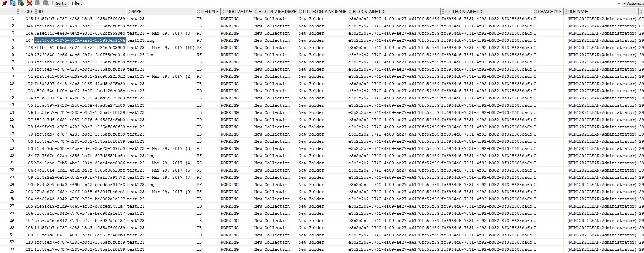Sort by the ITEMTYPE column header
Viewport: 644px width, 253px height.
tap(208, 12)
